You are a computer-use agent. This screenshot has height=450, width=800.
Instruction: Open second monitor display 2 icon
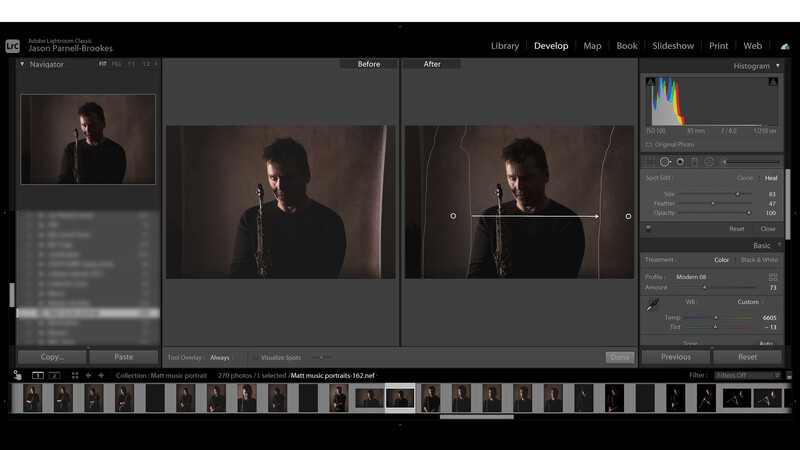(x=54, y=376)
